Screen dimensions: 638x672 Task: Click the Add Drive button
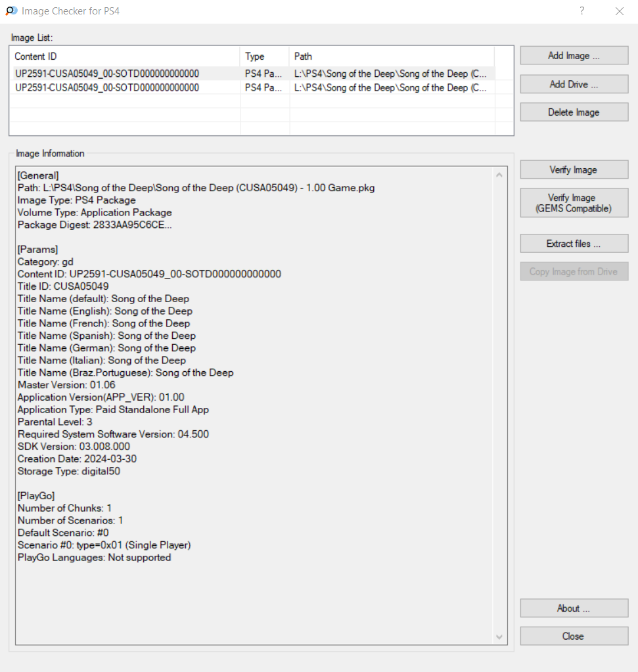574,84
